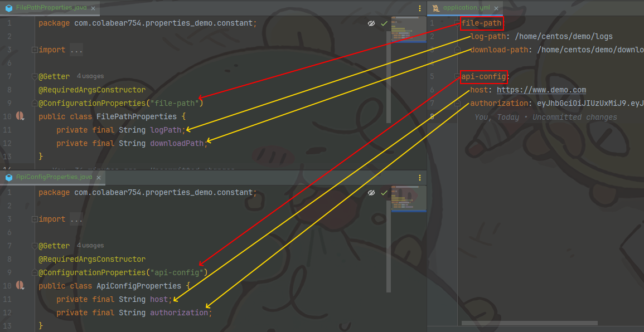
Task: Click 'authorization' field in ApiConfigProperties class
Action: tap(179, 313)
